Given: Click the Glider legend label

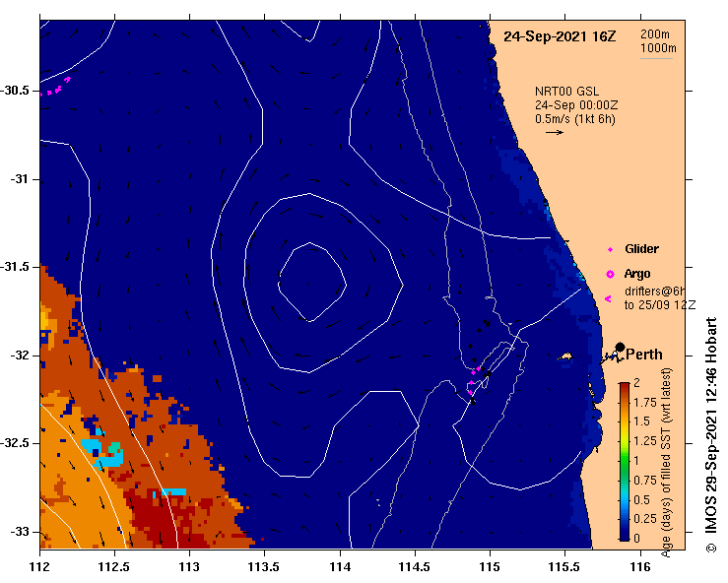Looking at the screenshot, I should [641, 249].
